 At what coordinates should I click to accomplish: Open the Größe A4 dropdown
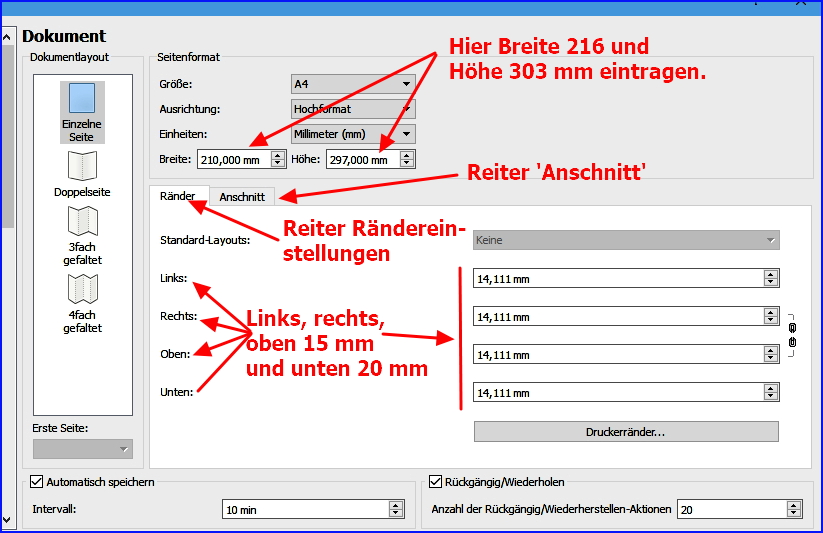[352, 84]
